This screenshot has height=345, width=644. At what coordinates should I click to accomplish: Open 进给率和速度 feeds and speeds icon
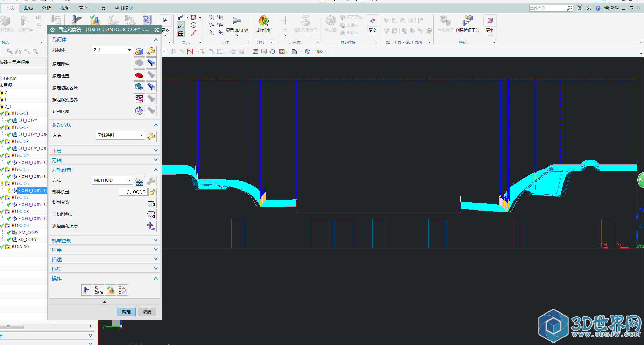point(151,226)
